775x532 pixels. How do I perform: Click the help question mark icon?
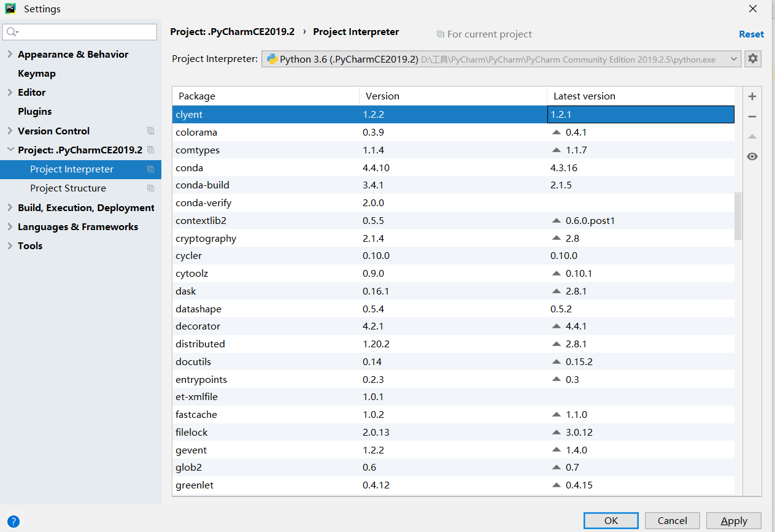(x=13, y=522)
